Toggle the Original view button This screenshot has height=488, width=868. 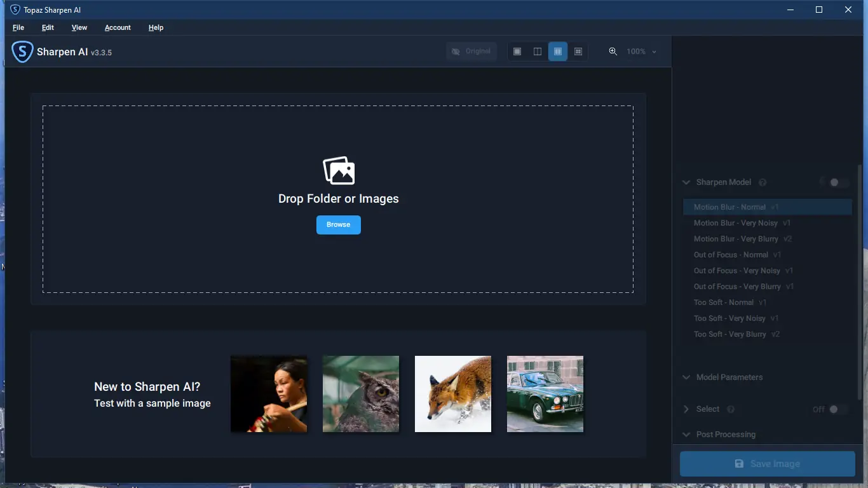471,51
